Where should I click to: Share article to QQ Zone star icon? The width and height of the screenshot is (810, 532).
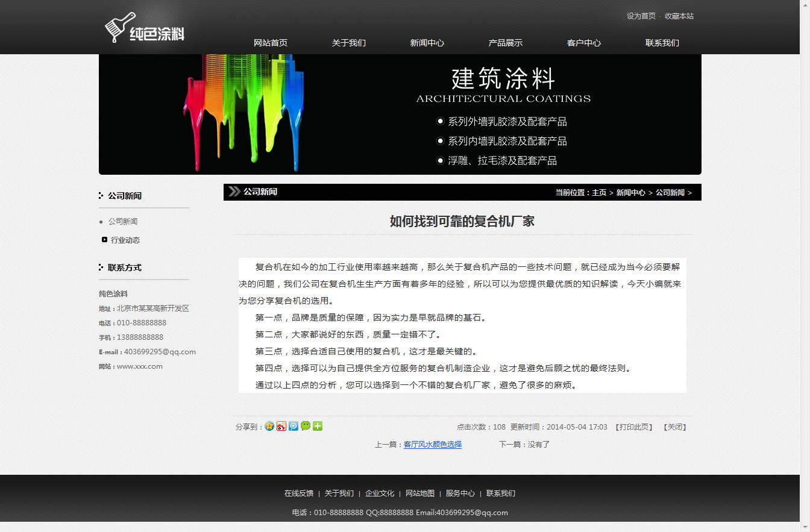[x=269, y=426]
